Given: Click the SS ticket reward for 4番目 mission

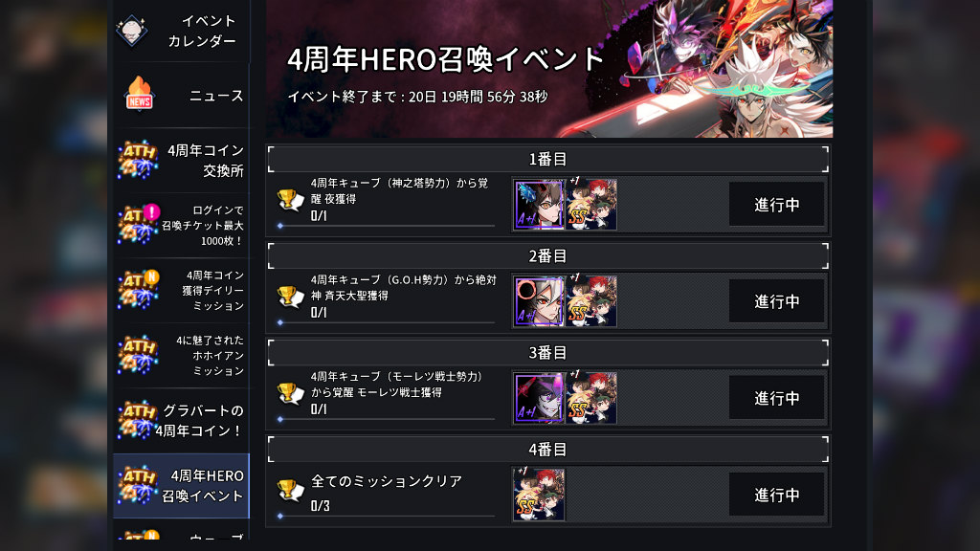Looking at the screenshot, I should pyautogui.click(x=539, y=495).
